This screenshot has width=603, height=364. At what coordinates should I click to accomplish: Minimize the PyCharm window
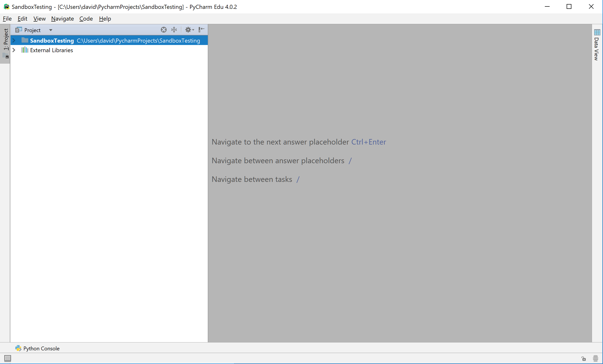(547, 7)
